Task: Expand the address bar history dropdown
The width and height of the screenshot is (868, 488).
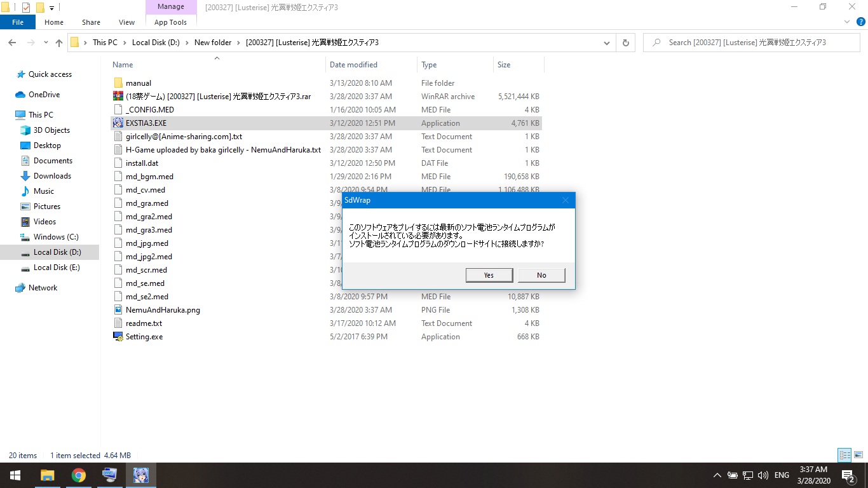Action: click(607, 43)
